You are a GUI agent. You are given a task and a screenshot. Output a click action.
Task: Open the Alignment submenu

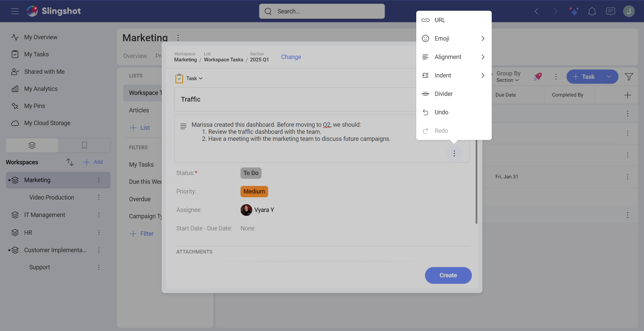pyautogui.click(x=454, y=57)
